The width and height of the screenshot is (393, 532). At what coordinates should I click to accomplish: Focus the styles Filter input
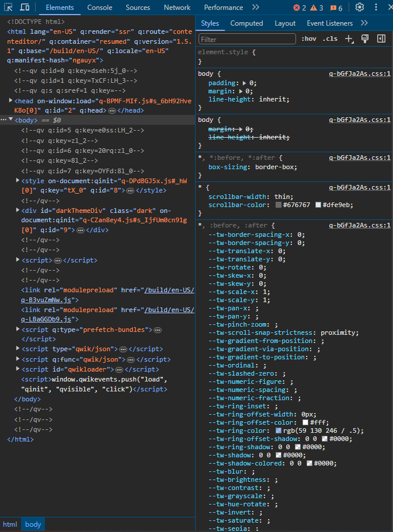click(x=247, y=39)
